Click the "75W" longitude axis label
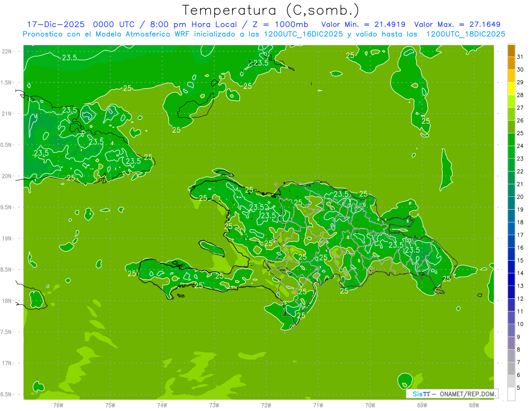 tap(110, 405)
